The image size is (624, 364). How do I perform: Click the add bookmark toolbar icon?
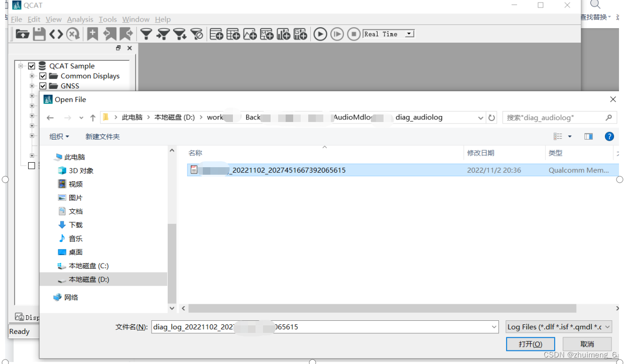tap(92, 34)
